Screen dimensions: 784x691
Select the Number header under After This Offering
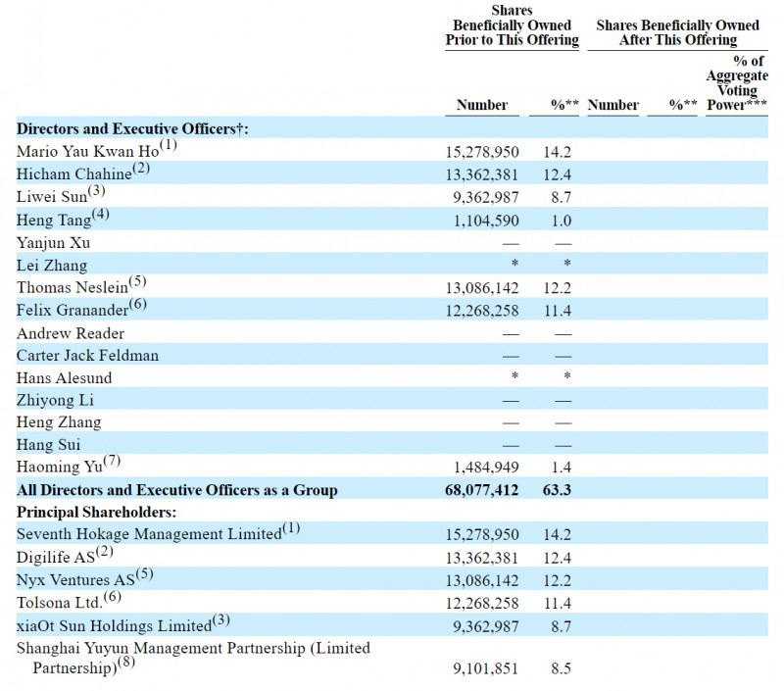(613, 105)
